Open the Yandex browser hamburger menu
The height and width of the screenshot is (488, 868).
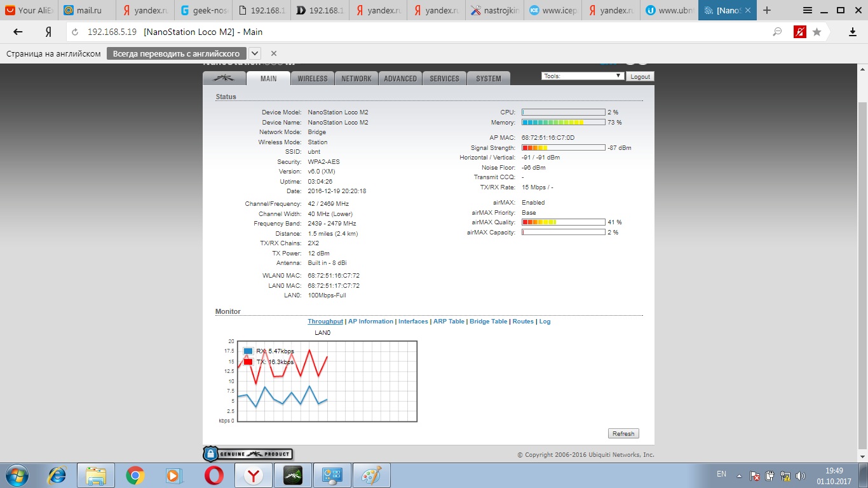pyautogui.click(x=808, y=10)
